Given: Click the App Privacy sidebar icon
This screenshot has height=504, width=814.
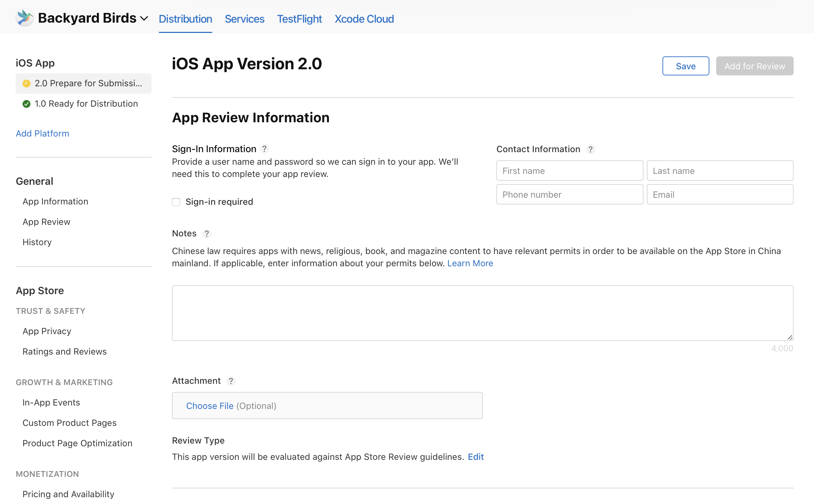Looking at the screenshot, I should coord(47,331).
